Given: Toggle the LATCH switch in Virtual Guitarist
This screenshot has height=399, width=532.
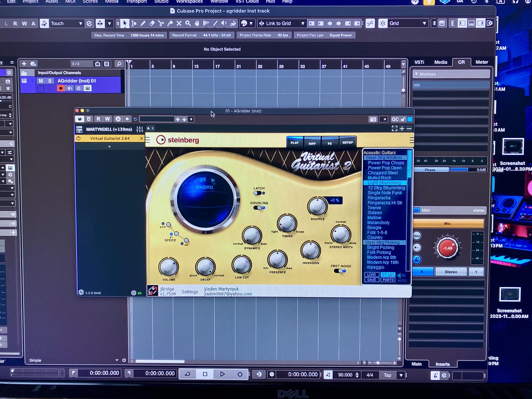Looking at the screenshot, I should (258, 193).
